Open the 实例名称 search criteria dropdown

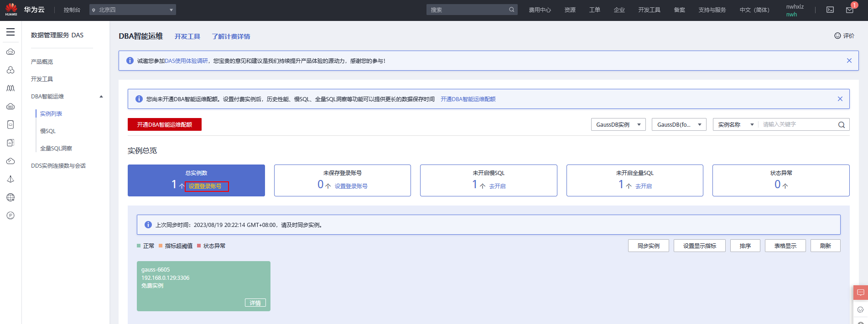click(736, 124)
